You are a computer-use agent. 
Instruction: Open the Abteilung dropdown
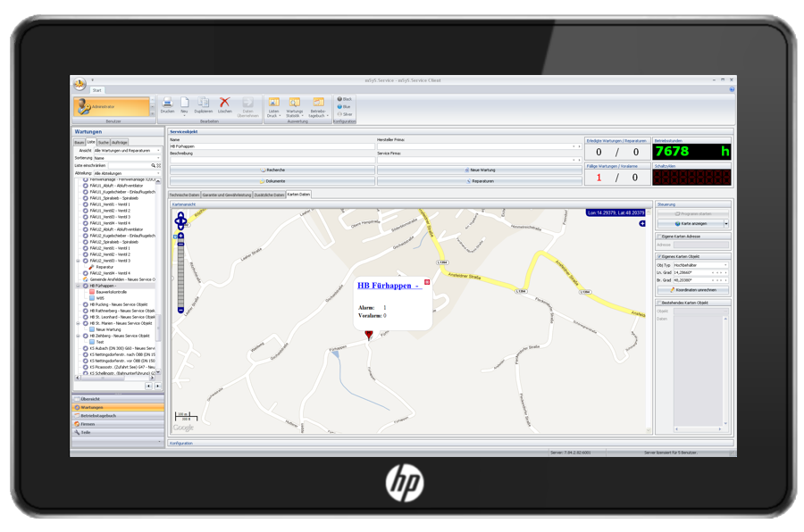point(158,173)
